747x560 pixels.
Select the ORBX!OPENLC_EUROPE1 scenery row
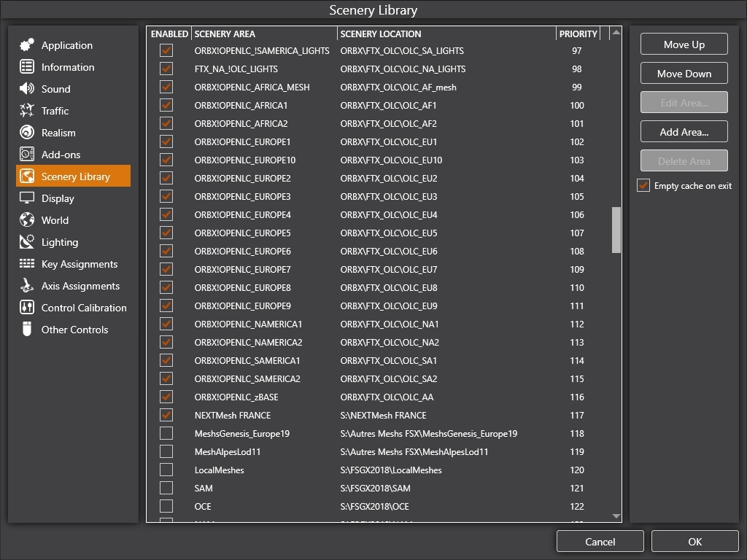379,142
